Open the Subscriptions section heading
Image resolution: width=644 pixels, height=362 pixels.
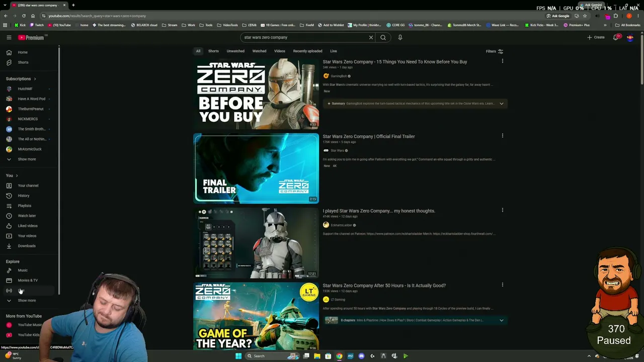(21, 79)
